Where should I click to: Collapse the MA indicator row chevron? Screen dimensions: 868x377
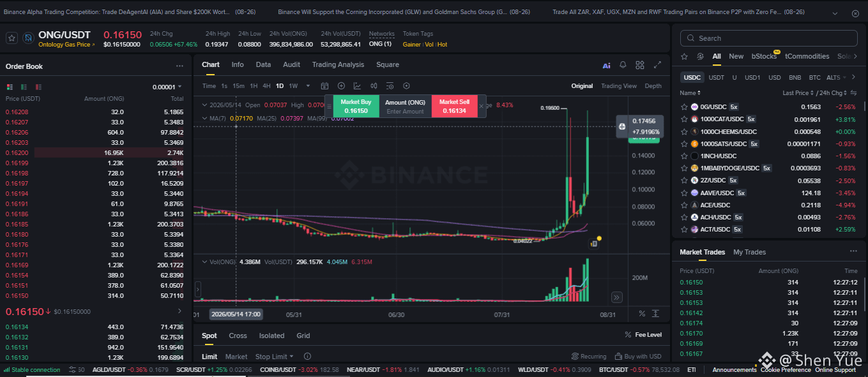[204, 119]
